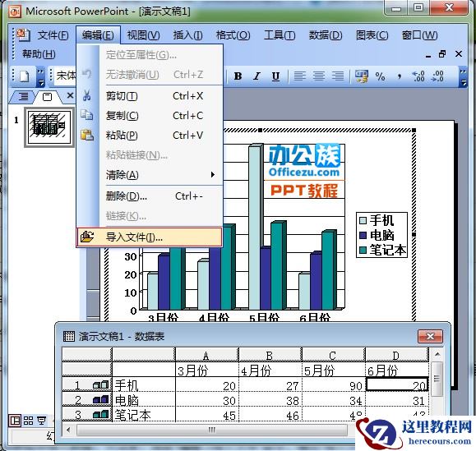
Task: Select row 2 header in datasheet
Action: click(x=87, y=400)
